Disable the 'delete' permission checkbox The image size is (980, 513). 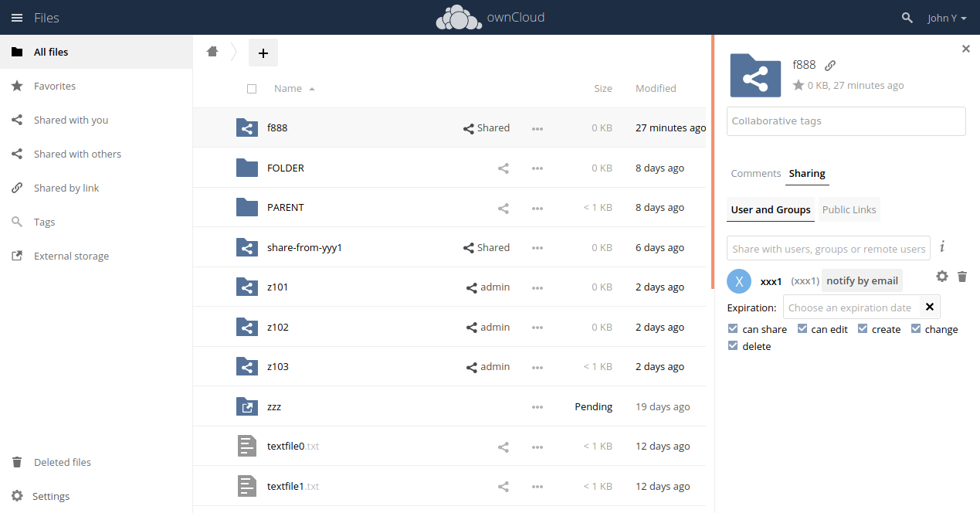732,345
